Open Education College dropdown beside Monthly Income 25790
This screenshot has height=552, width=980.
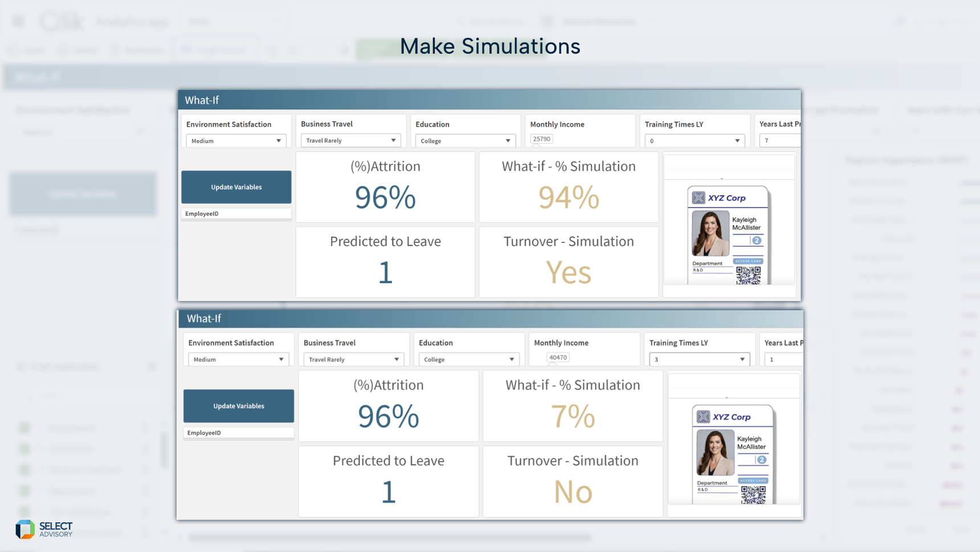(465, 141)
